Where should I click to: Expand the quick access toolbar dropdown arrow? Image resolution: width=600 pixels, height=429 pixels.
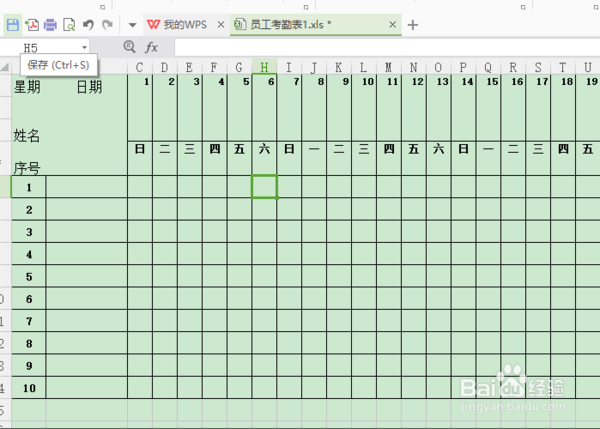pos(132,25)
